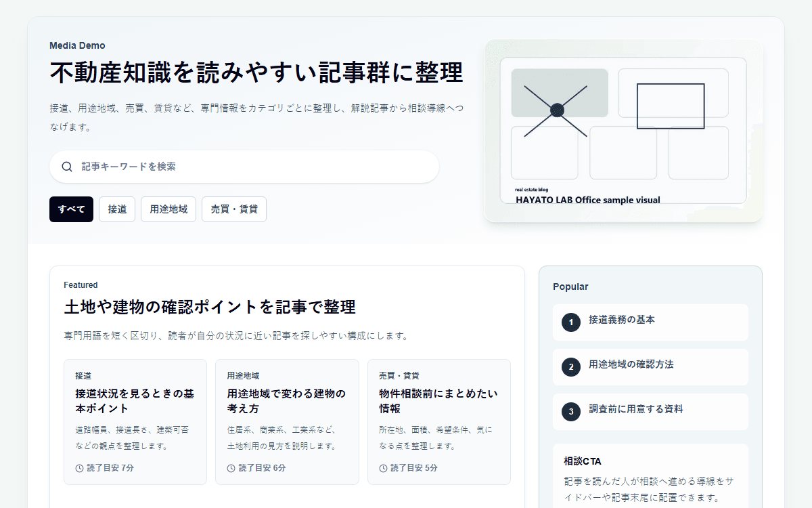Open the HAYATO LAB Office sample visual
The image size is (812, 508).
pos(623,131)
